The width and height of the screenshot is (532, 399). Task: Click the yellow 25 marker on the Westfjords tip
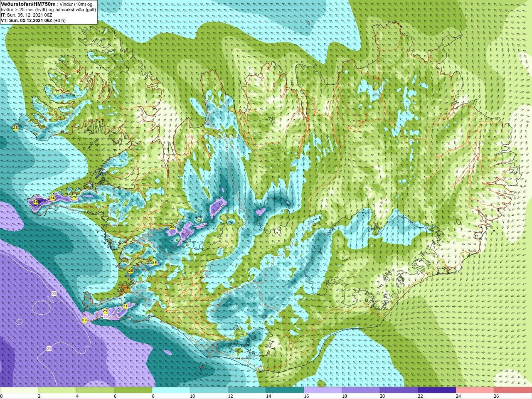15,128
